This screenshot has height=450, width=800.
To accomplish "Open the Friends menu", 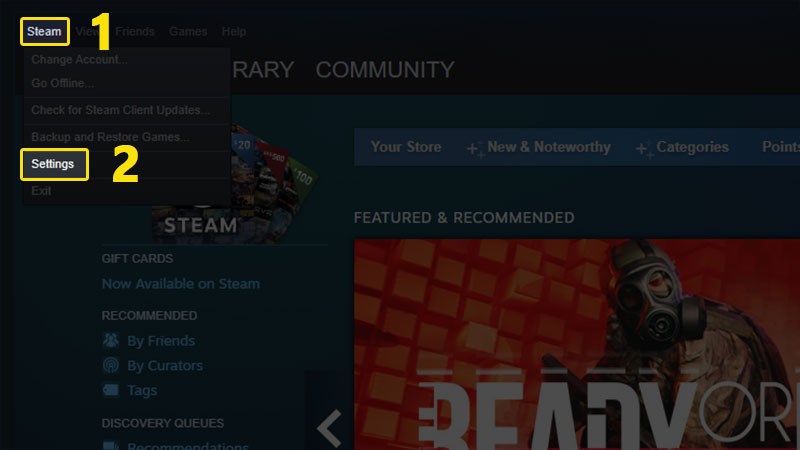I will tap(135, 32).
